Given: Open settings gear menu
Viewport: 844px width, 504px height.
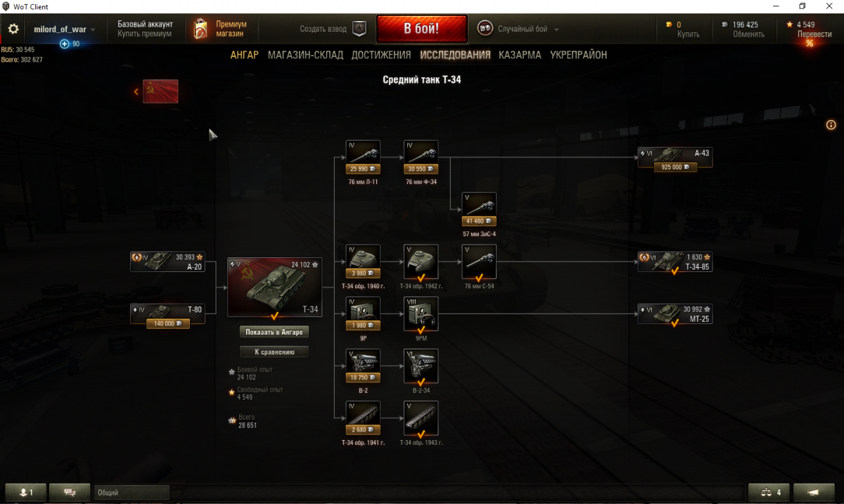Looking at the screenshot, I should (13, 29).
